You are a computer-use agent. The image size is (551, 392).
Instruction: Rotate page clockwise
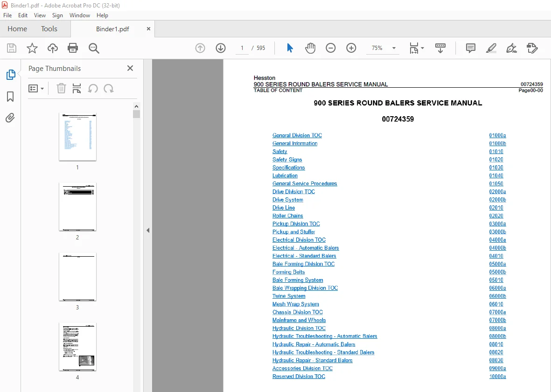(x=109, y=88)
